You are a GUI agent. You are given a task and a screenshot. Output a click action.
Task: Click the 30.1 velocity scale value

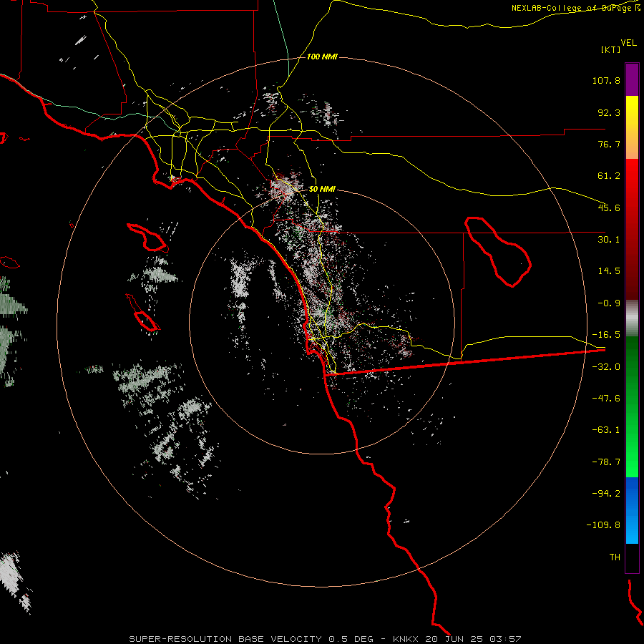coord(609,240)
